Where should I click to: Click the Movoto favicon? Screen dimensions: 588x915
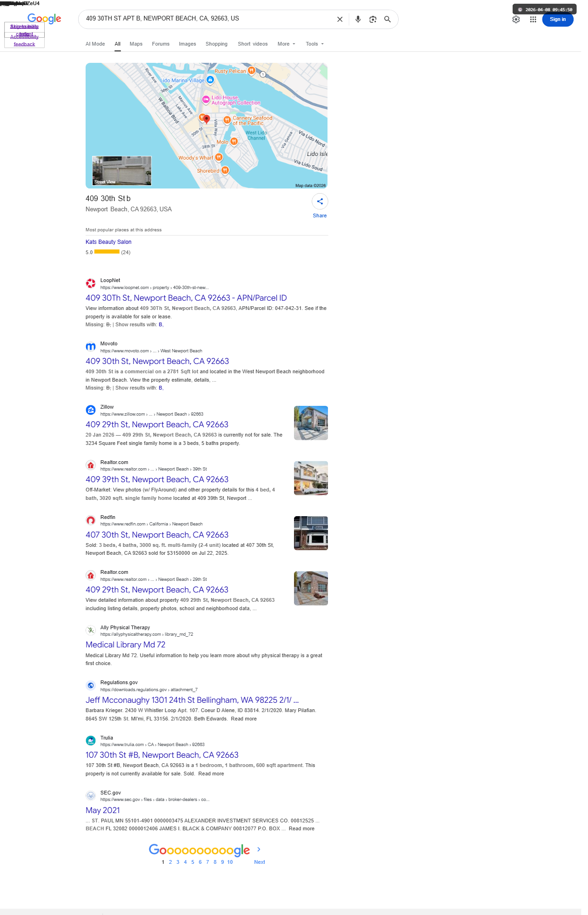[91, 346]
